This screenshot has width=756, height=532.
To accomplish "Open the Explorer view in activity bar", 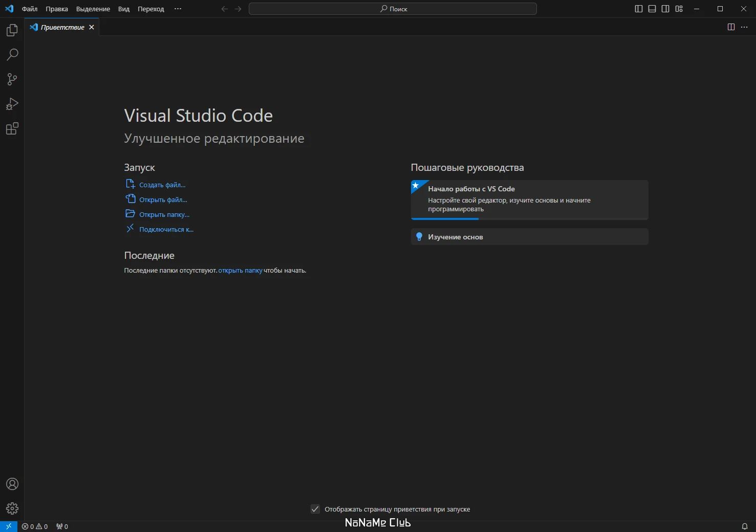I will click(12, 30).
